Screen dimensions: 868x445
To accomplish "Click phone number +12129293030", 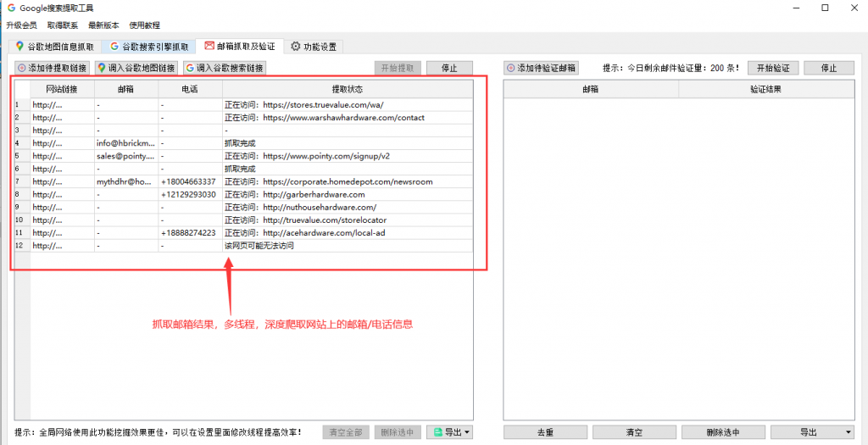I will [x=188, y=195].
